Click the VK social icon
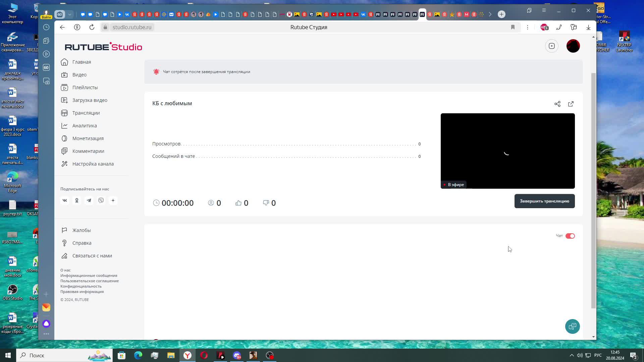The image size is (644, 362). [65, 200]
